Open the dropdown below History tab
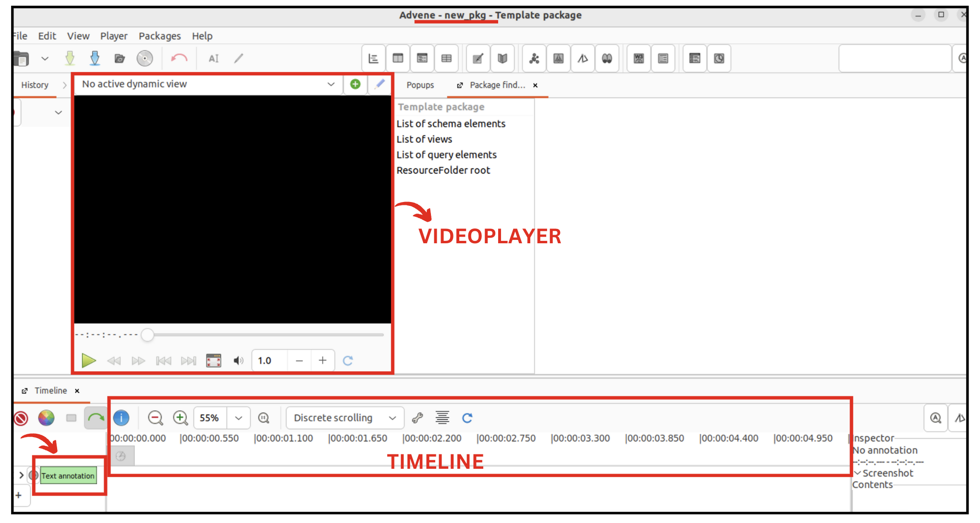This screenshot has width=980, height=523. click(x=58, y=112)
